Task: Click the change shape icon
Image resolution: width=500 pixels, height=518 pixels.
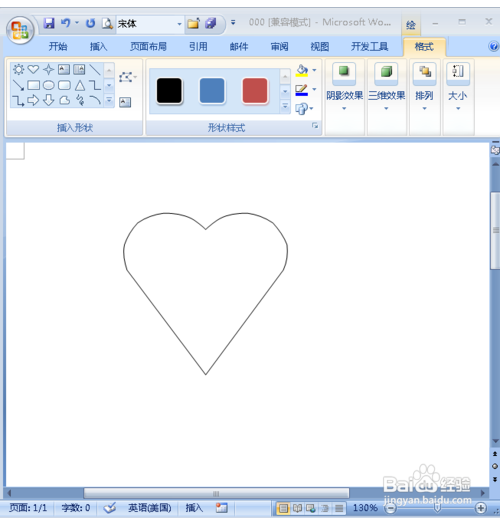Action: coord(301,109)
